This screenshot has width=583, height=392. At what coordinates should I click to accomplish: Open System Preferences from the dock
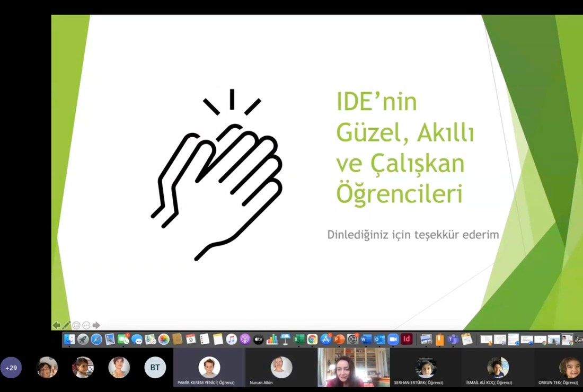352,339
